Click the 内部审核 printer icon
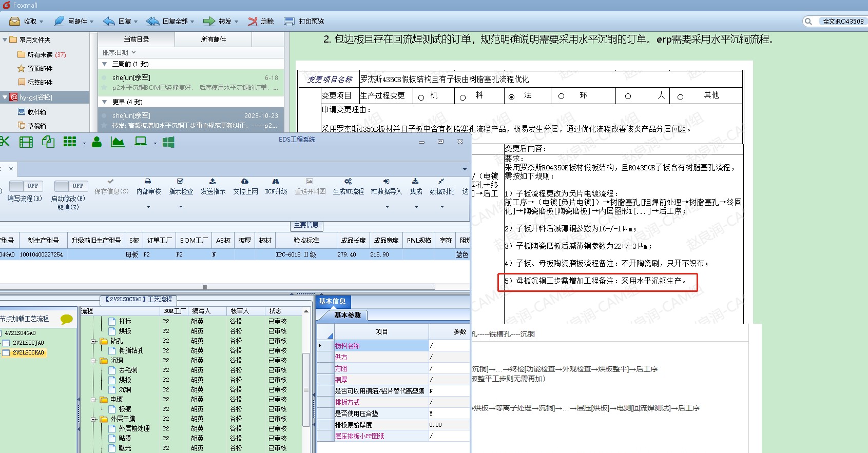The image size is (868, 453). tap(148, 182)
